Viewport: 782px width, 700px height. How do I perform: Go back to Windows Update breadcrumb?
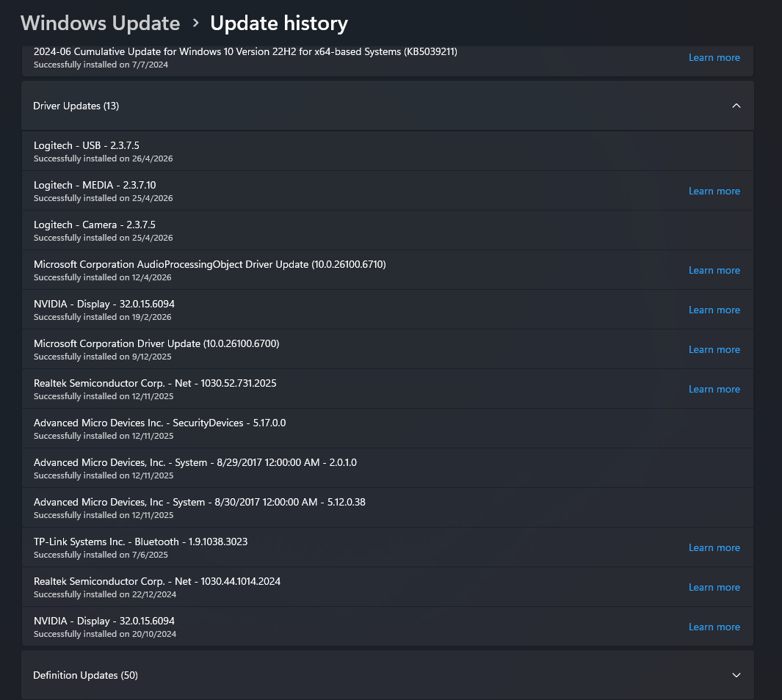click(101, 23)
